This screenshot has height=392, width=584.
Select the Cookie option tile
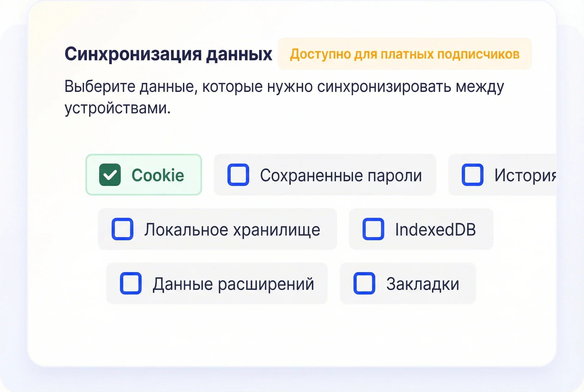(x=144, y=175)
